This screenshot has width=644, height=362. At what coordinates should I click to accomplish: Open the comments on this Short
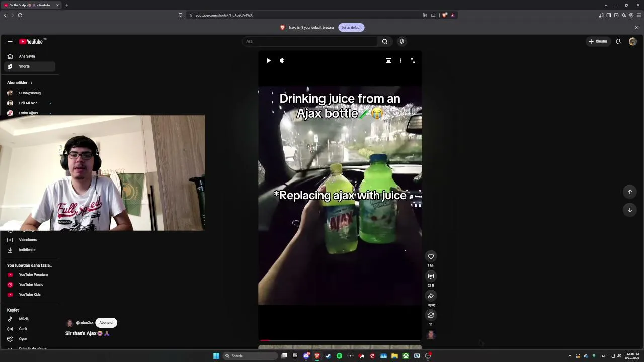pos(431,276)
